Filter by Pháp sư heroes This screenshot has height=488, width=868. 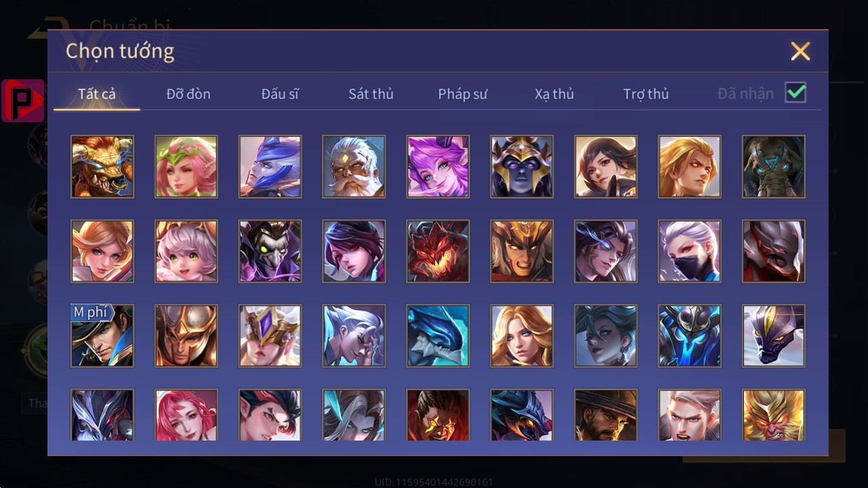tap(462, 94)
